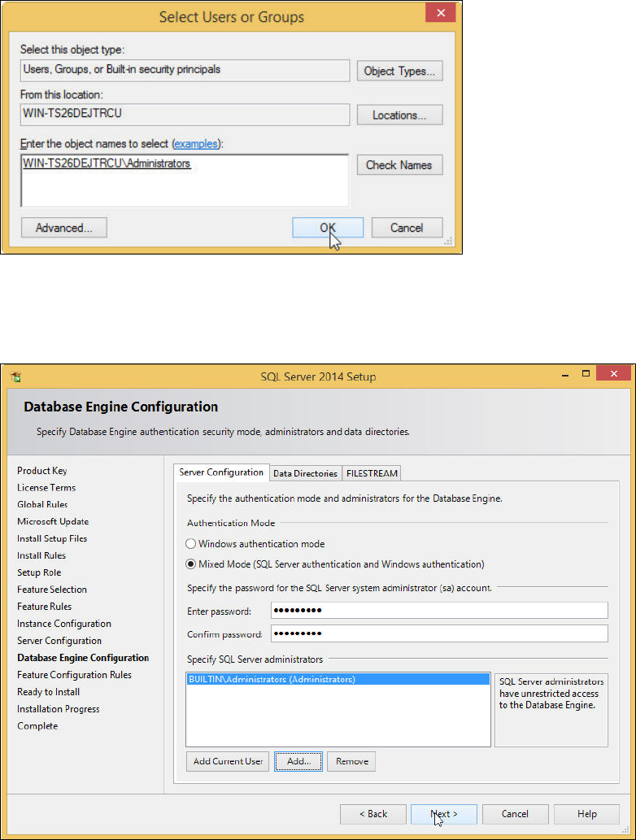
Task: Click Setup Role step in sidebar
Action: tap(39, 572)
